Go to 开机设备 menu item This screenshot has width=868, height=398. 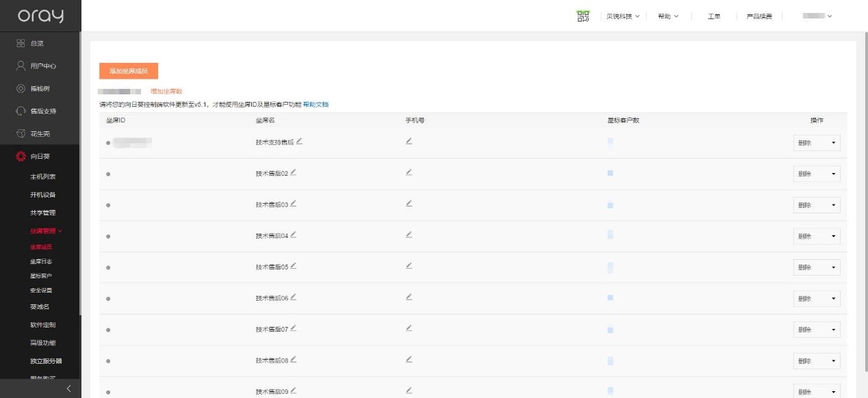(x=42, y=195)
